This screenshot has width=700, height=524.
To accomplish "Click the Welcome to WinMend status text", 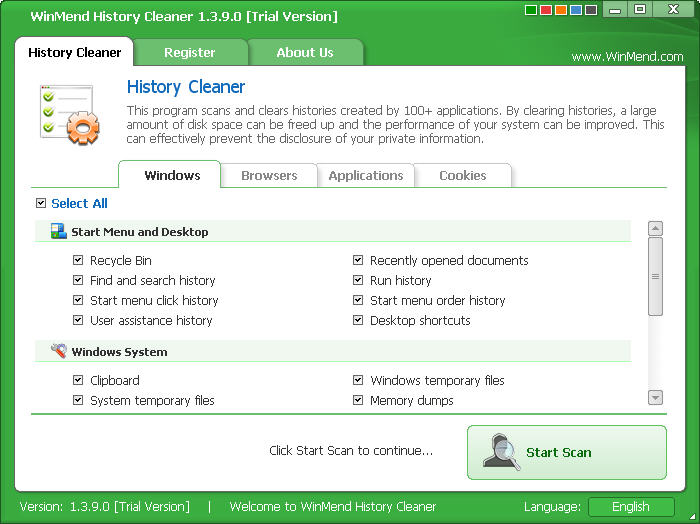I will pyautogui.click(x=333, y=507).
